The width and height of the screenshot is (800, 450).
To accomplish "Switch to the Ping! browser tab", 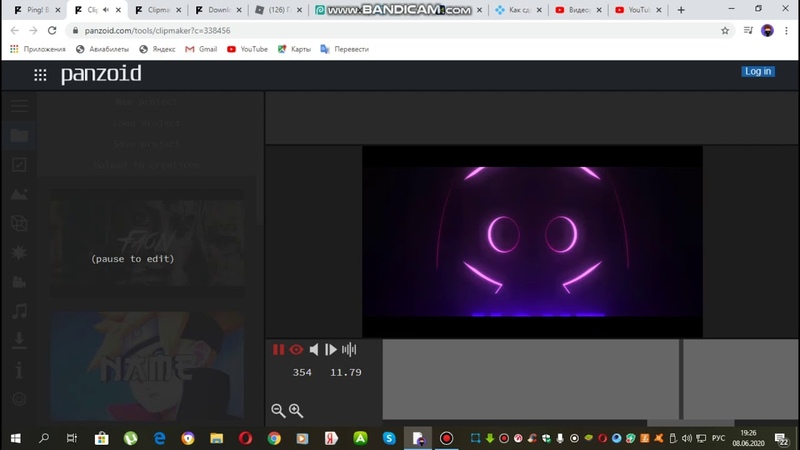I will point(36,10).
